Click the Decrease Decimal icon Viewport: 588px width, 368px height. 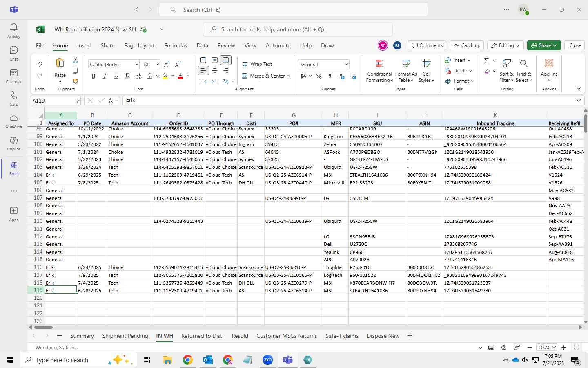[353, 76]
